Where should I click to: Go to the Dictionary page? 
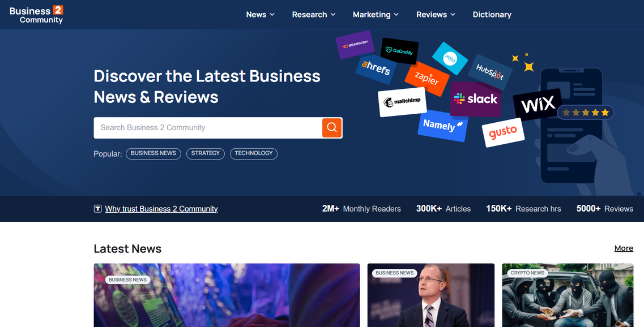point(492,15)
